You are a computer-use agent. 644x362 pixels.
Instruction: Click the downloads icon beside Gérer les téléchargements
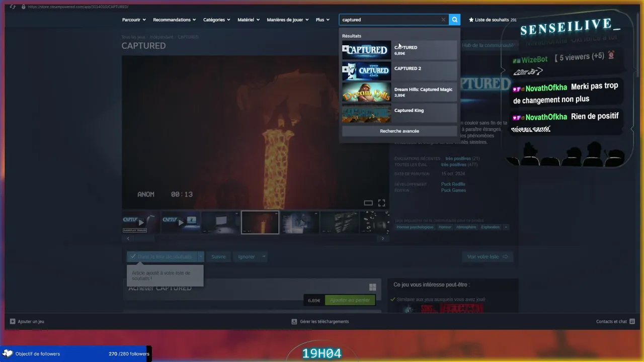pyautogui.click(x=294, y=321)
